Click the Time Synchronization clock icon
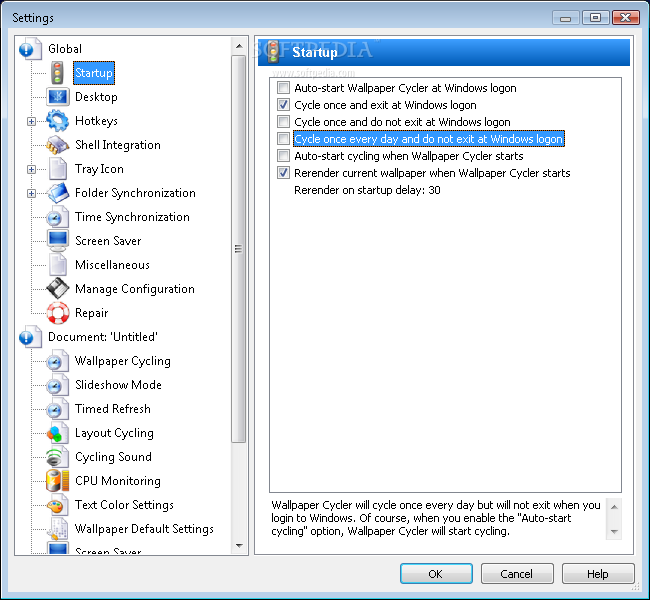Viewport: 650px width, 600px height. [58, 217]
